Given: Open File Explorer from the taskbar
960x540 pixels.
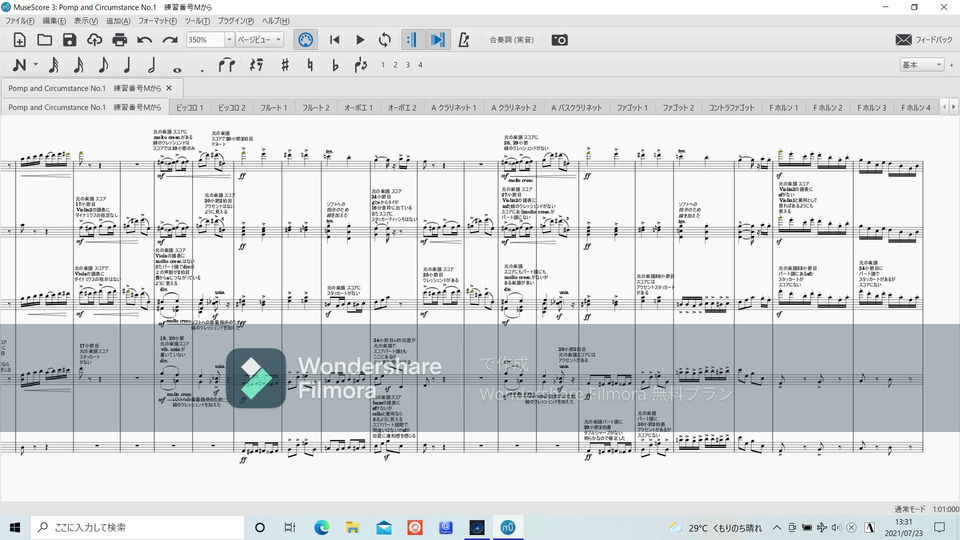Looking at the screenshot, I should [353, 527].
